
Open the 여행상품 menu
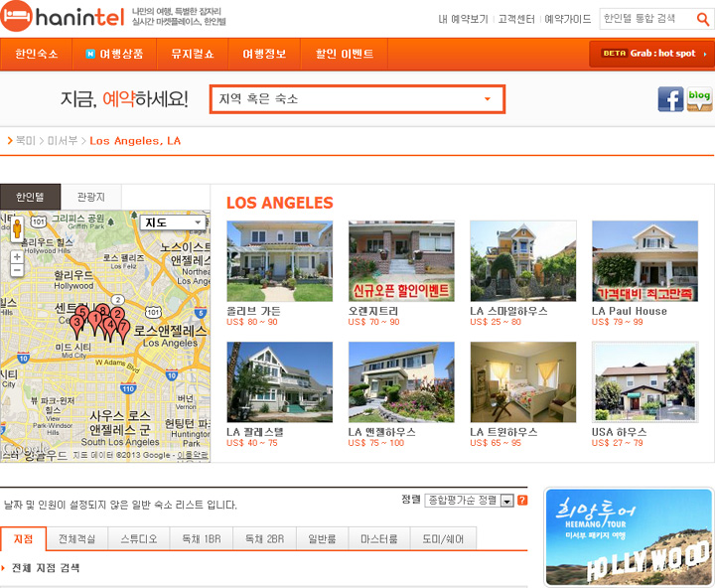(115, 54)
